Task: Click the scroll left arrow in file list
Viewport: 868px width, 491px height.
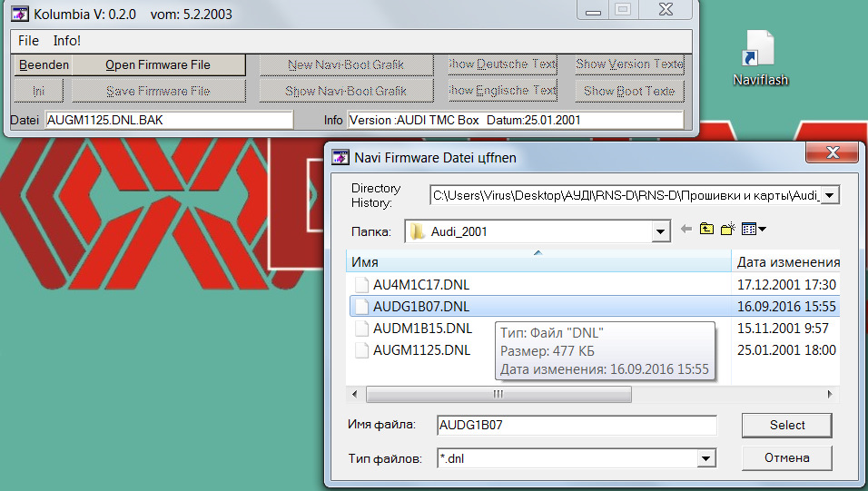Action: click(355, 394)
